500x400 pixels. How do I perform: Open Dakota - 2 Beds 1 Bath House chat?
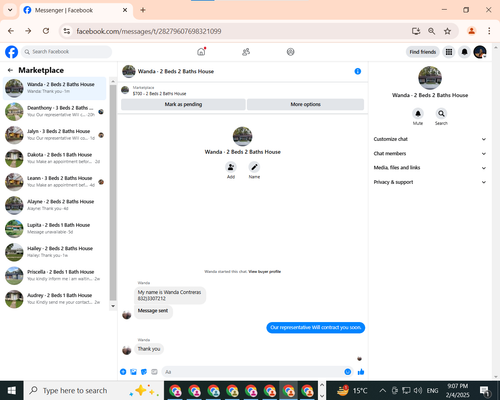(x=55, y=158)
